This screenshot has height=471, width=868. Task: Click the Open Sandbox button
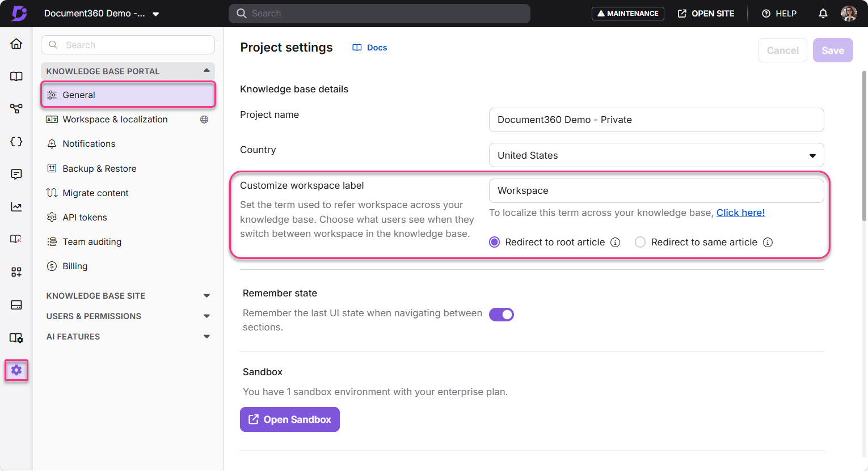click(289, 419)
